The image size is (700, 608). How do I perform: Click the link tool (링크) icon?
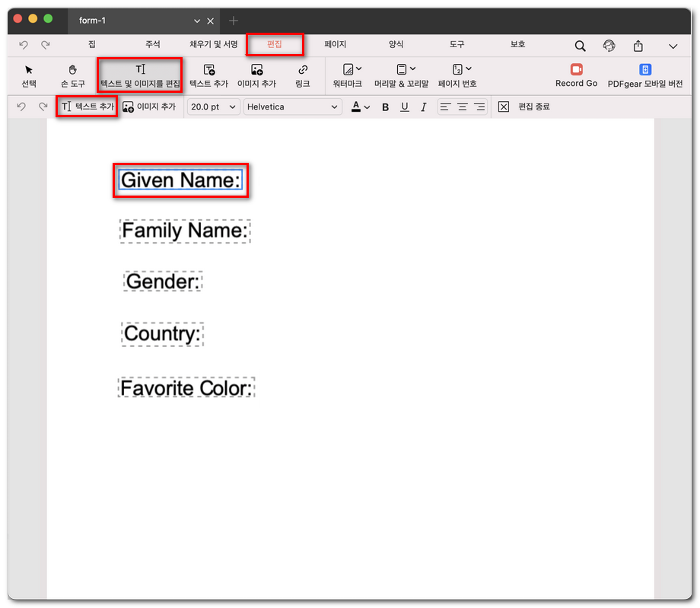tap(302, 75)
